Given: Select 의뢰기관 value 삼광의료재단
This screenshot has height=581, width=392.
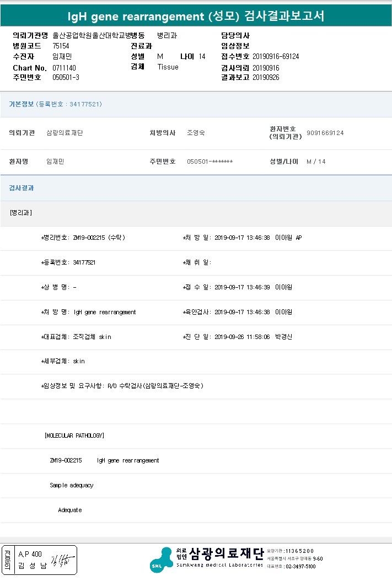Looking at the screenshot, I should (x=65, y=133).
